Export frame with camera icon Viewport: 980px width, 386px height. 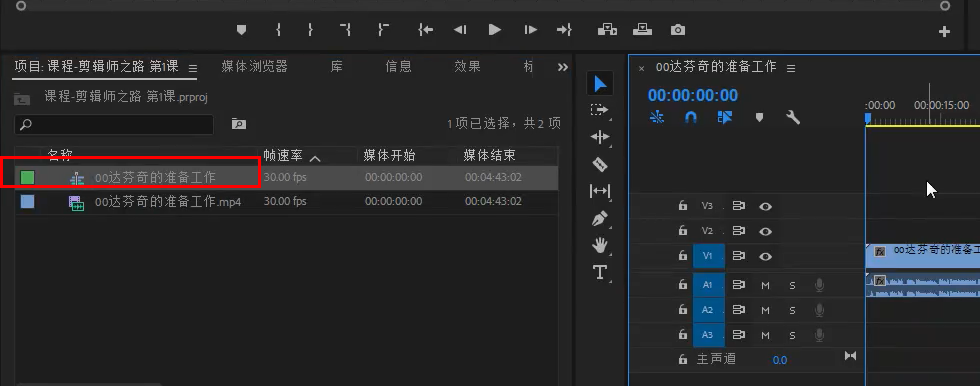coord(678,30)
